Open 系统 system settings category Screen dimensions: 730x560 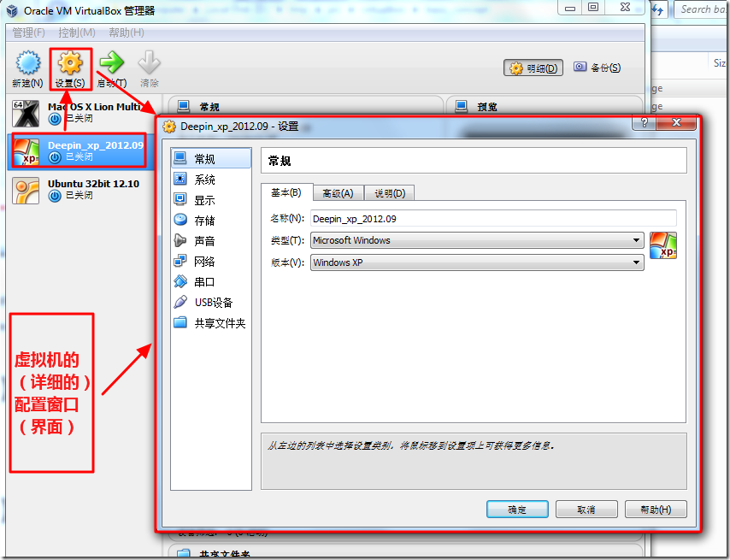(211, 180)
